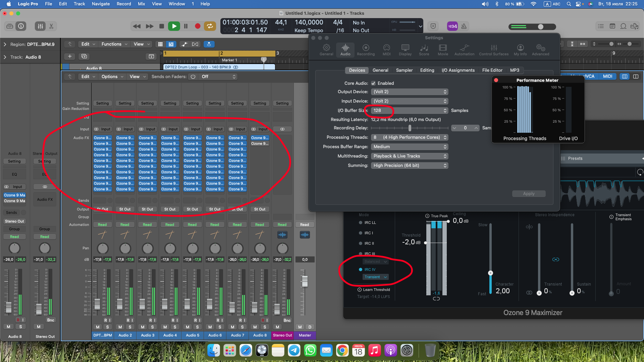Screen dimensions: 644x362
Task: Open the Audio settings tab icon
Action: click(345, 50)
